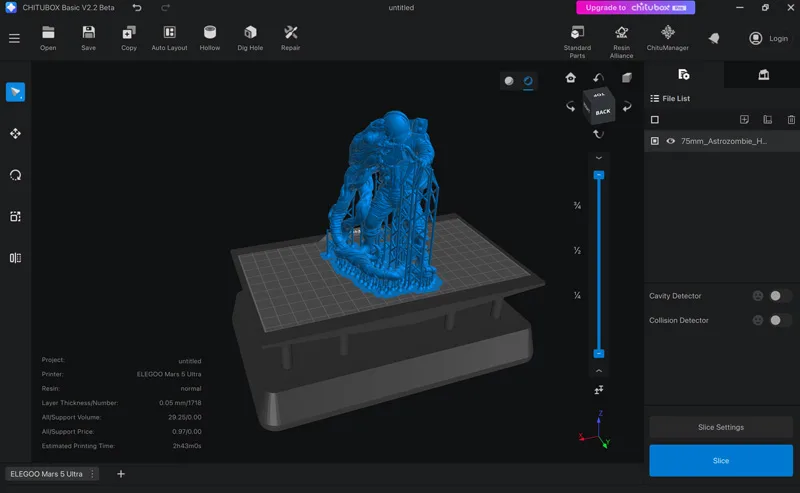Select 75mm_Astrozombie_H... file row
The image size is (800, 493).
point(722,141)
